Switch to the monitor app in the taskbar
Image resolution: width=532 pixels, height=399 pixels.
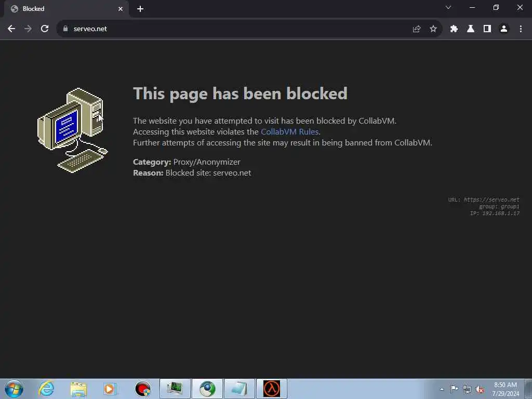coord(175,389)
